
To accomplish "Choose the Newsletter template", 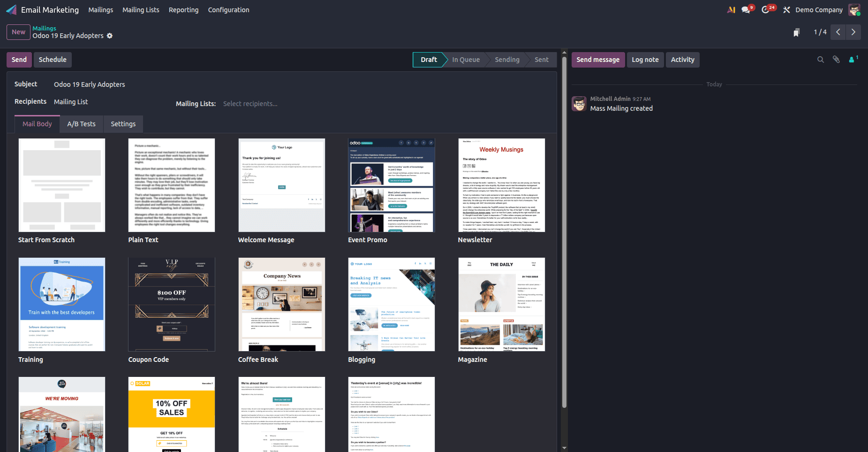I will [502, 185].
